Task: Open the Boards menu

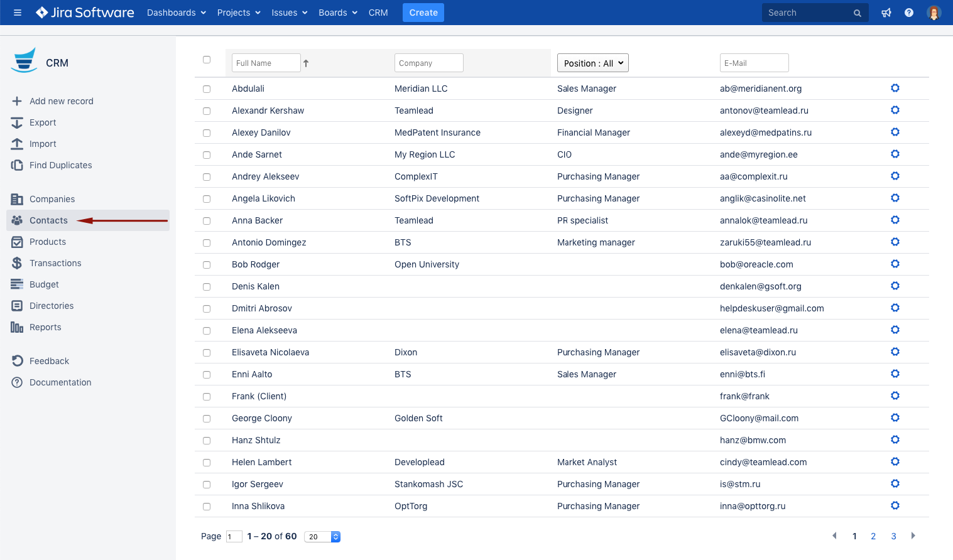Action: [x=337, y=13]
